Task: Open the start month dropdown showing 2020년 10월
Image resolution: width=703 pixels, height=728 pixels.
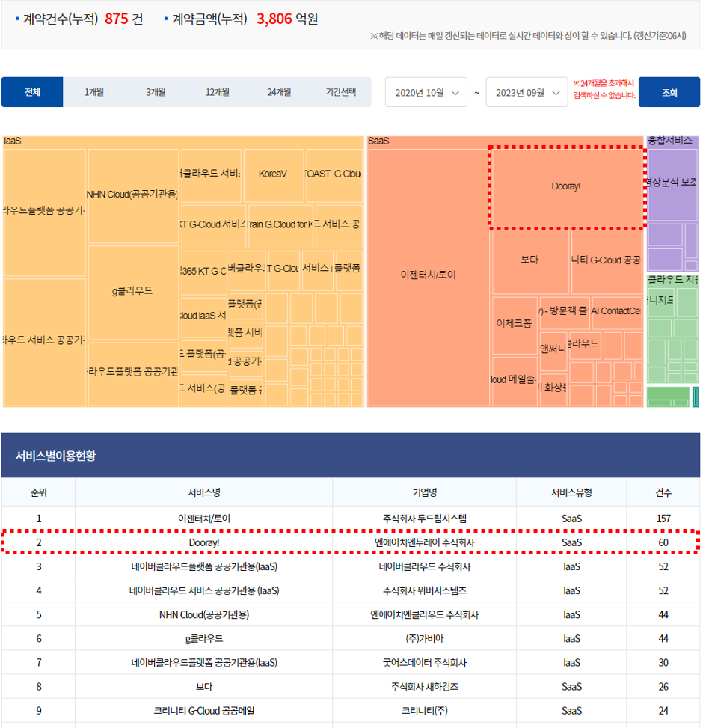Action: (x=426, y=92)
